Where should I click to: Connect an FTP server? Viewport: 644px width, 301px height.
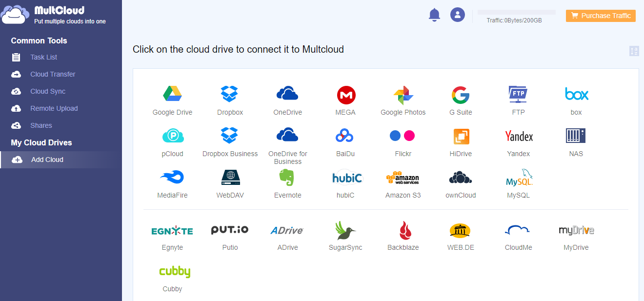[x=518, y=94]
